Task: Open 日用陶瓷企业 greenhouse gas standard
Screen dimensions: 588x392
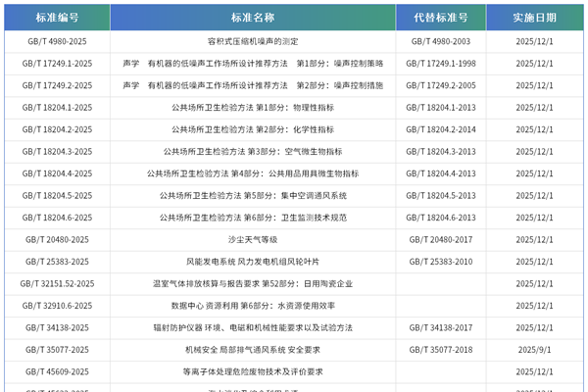Action: point(253,284)
